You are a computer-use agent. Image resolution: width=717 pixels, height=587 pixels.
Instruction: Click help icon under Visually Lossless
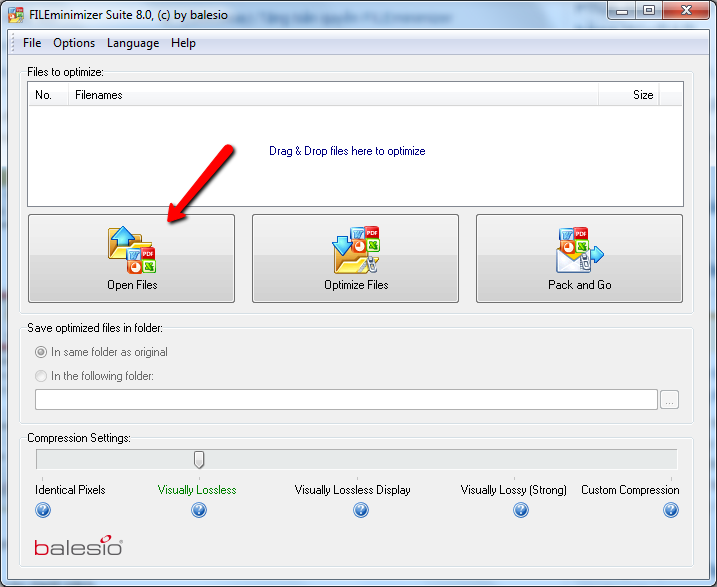coord(199,510)
